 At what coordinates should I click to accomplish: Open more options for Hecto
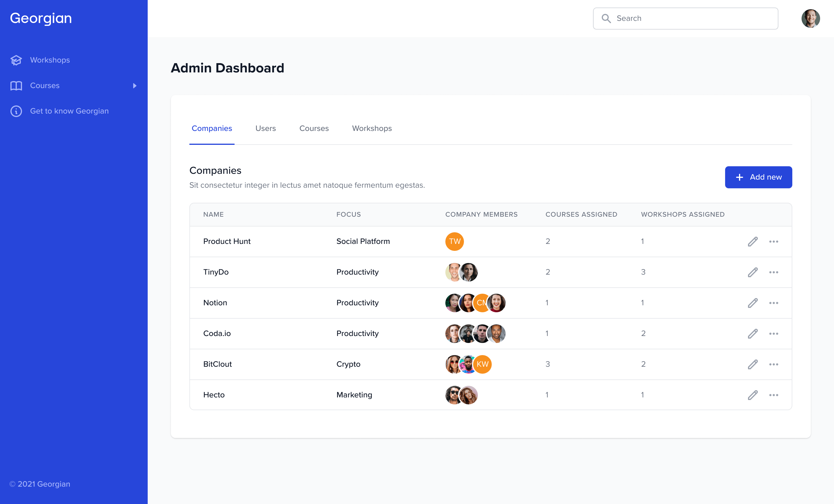point(773,395)
